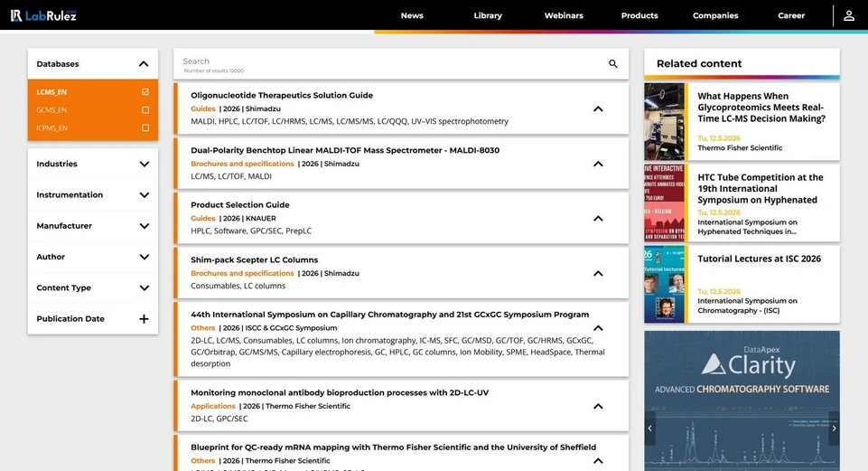
Task: Click the 2D-LC, GPC/SEC tags line
Action: point(219,419)
